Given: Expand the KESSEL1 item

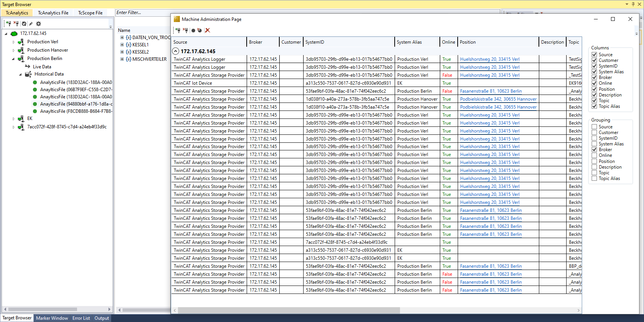Looking at the screenshot, I should (122, 45).
